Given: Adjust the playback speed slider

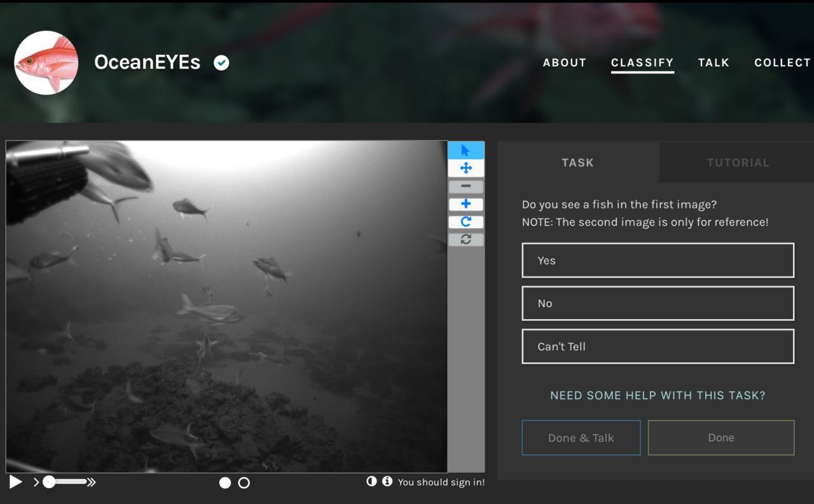Looking at the screenshot, I should 67,482.
